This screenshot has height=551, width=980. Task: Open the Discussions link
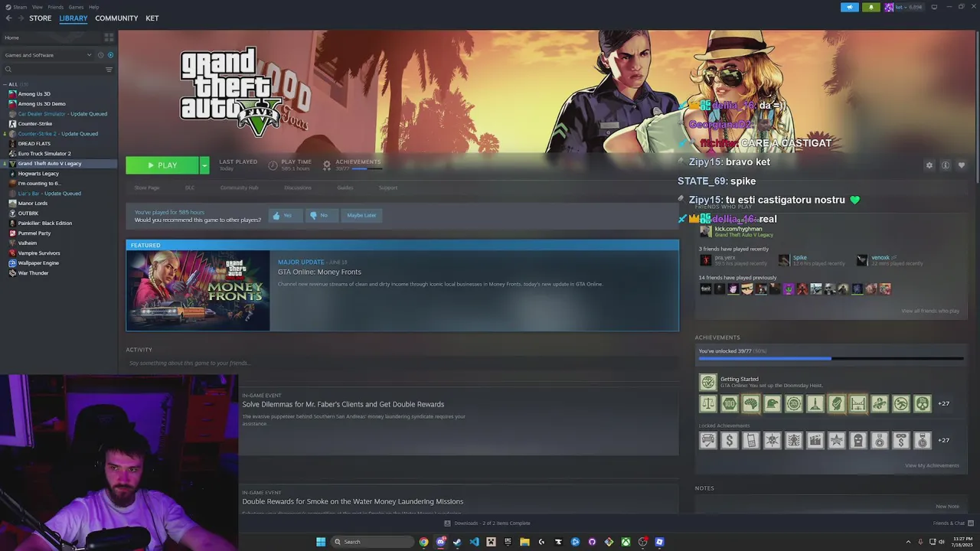(298, 187)
